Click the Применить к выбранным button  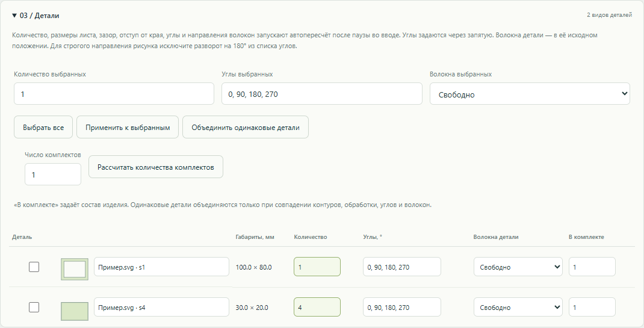(x=128, y=127)
